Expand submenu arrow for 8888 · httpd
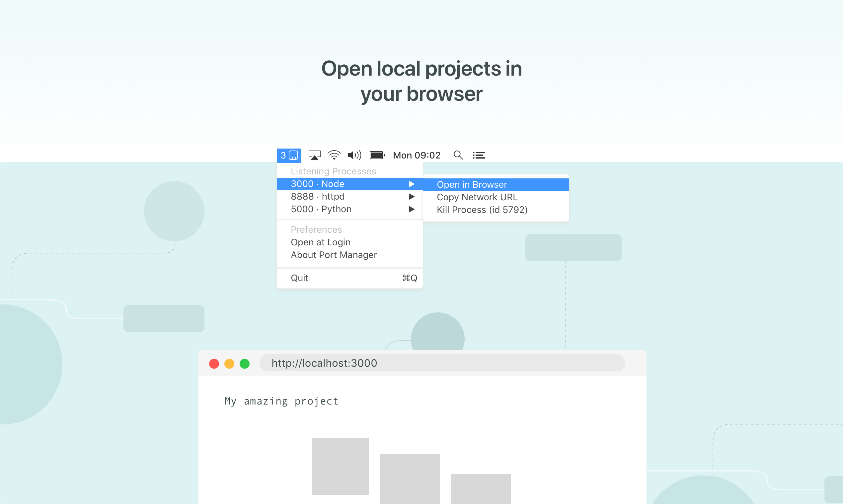 [411, 196]
